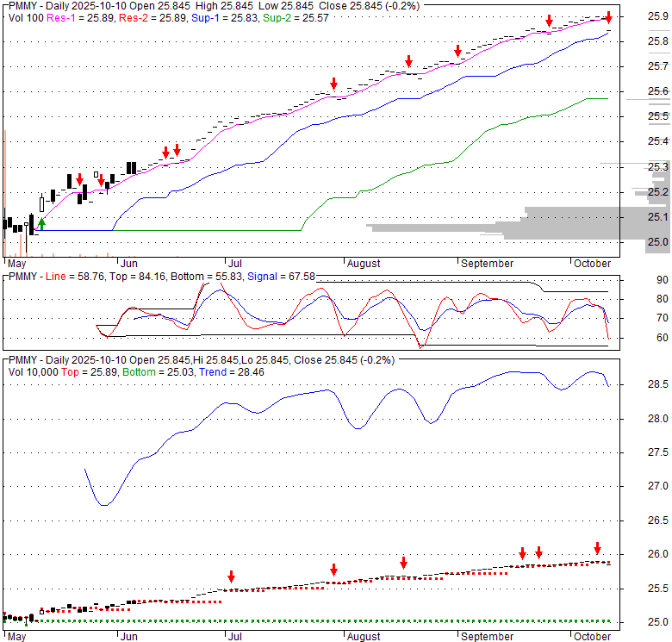Click the 25.9 value on top price axis
The width and height of the screenshot is (672, 642).
[x=658, y=16]
